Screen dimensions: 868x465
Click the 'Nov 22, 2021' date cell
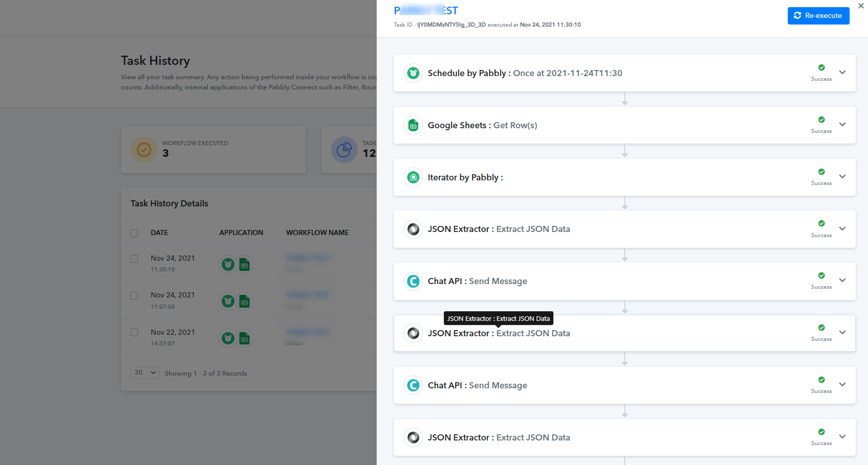pos(173,332)
